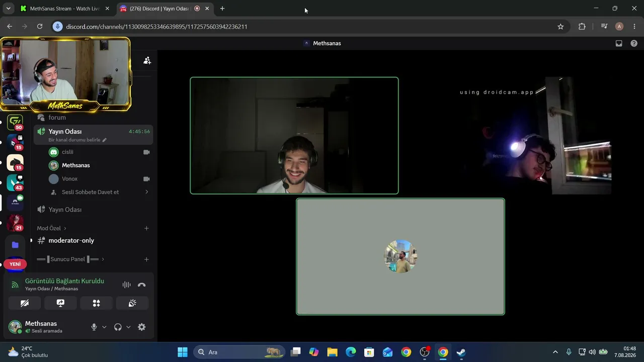Screen dimensions: 644x362
Task: Open Chrome media controls
Action: click(x=604, y=27)
